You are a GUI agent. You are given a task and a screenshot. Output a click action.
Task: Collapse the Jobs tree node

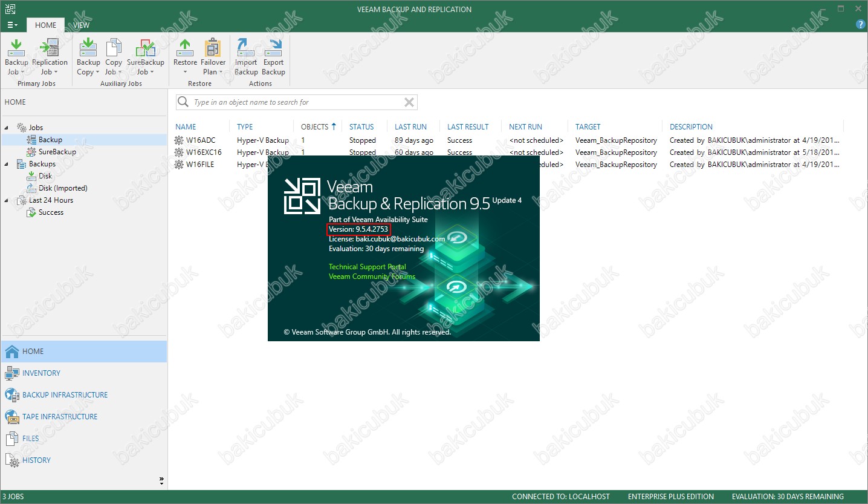tap(7, 128)
